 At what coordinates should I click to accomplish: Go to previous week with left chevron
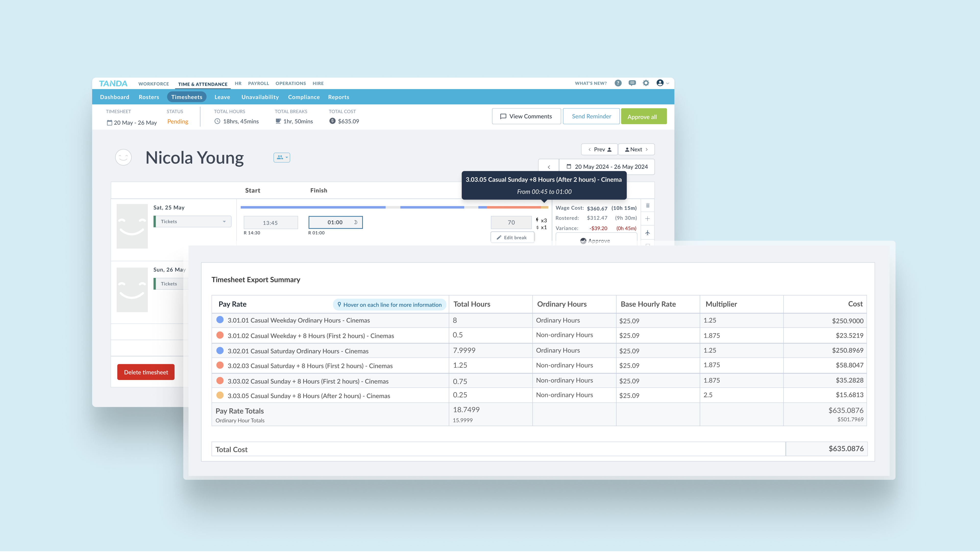point(549,167)
